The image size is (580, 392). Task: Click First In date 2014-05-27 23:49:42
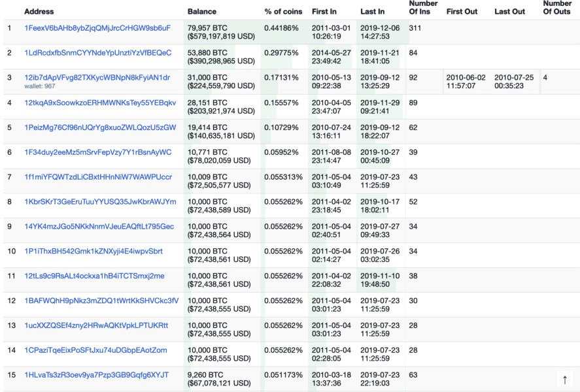331,57
